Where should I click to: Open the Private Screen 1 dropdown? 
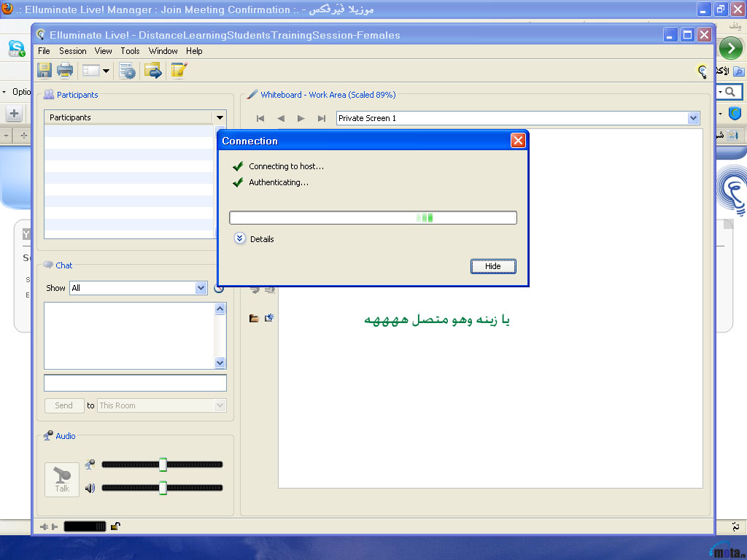coord(693,118)
